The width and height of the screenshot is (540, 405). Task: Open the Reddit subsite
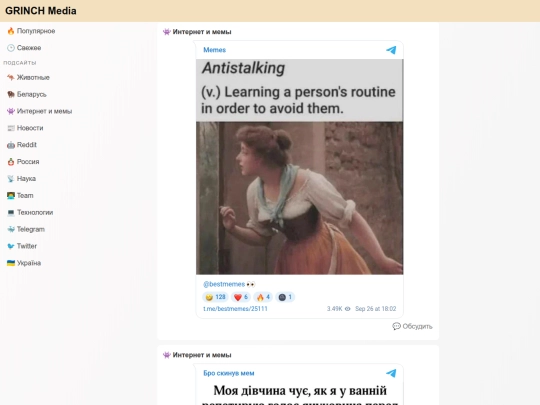coord(27,145)
